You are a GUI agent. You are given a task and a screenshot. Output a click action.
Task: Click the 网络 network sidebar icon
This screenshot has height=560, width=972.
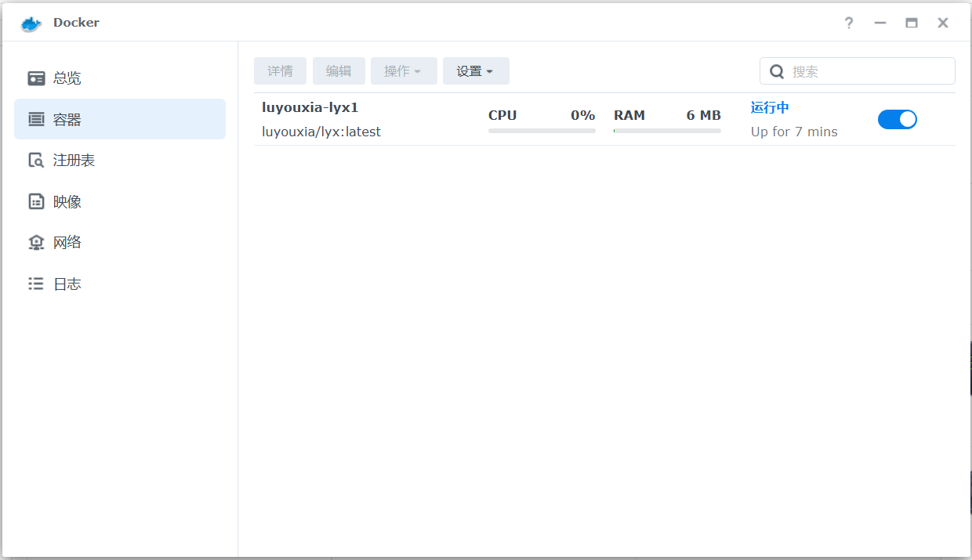36,243
